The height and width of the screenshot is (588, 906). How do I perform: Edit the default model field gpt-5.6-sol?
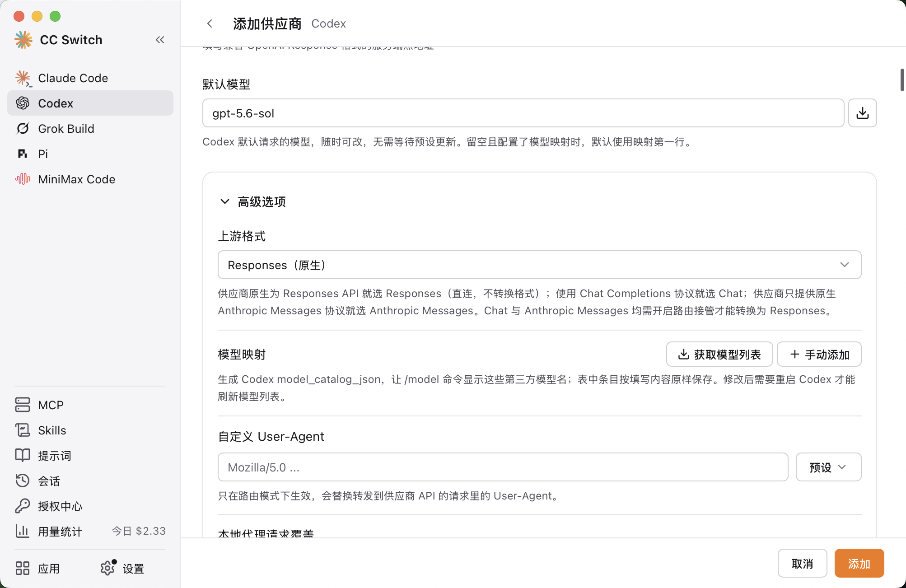[x=523, y=113]
